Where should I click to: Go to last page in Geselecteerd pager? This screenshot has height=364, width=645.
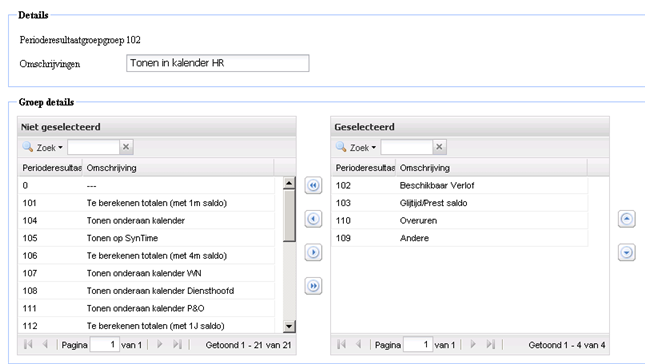pyautogui.click(x=491, y=344)
